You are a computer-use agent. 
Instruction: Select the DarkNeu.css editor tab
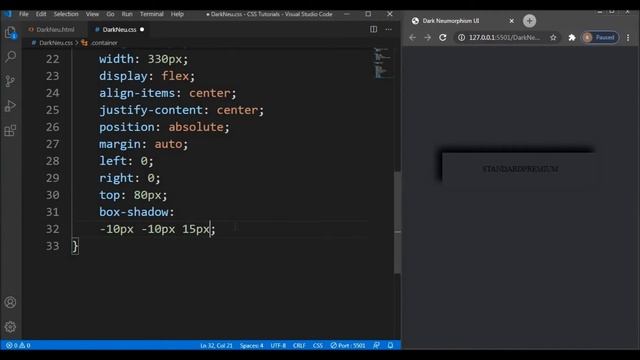(119, 29)
